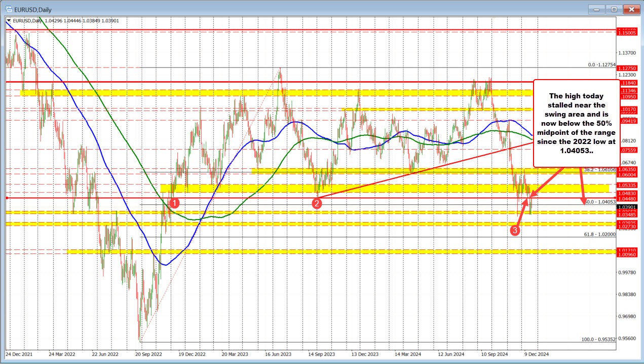Select numbered marker 2 at the trendline start
The image size is (644, 364).
click(317, 203)
